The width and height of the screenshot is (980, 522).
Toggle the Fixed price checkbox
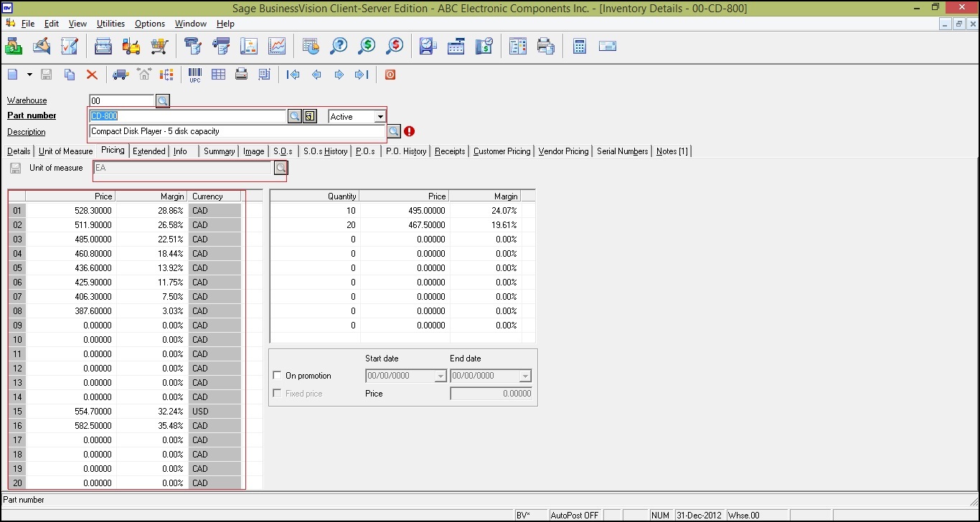(x=278, y=394)
